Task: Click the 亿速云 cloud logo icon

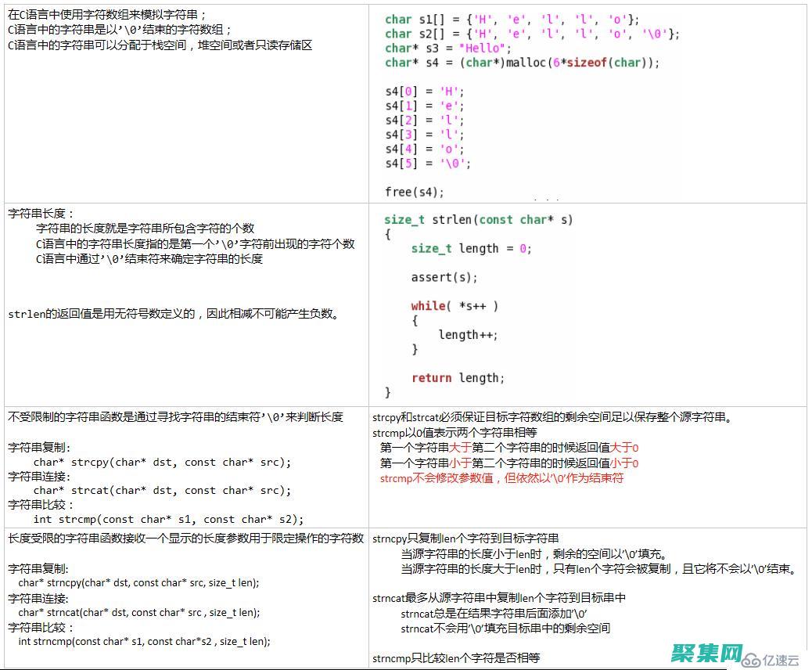Action: pos(752,658)
